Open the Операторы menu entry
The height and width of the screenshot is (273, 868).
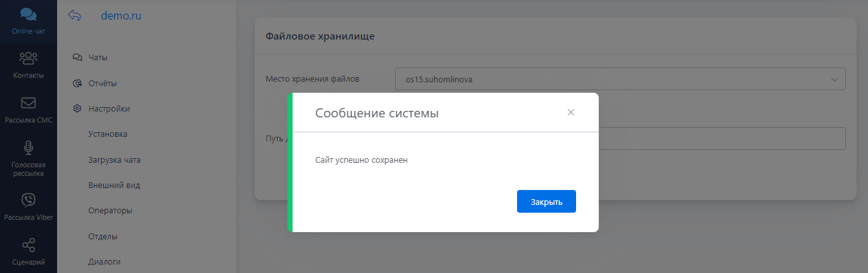click(x=110, y=211)
